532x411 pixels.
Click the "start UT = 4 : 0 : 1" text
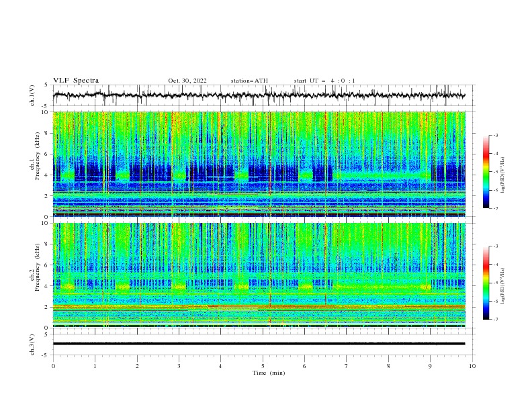point(324,81)
